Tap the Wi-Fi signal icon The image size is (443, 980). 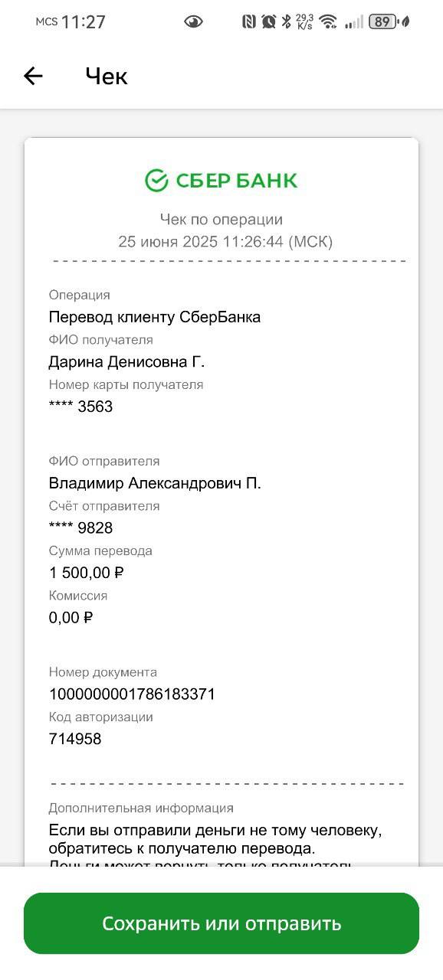click(x=329, y=22)
